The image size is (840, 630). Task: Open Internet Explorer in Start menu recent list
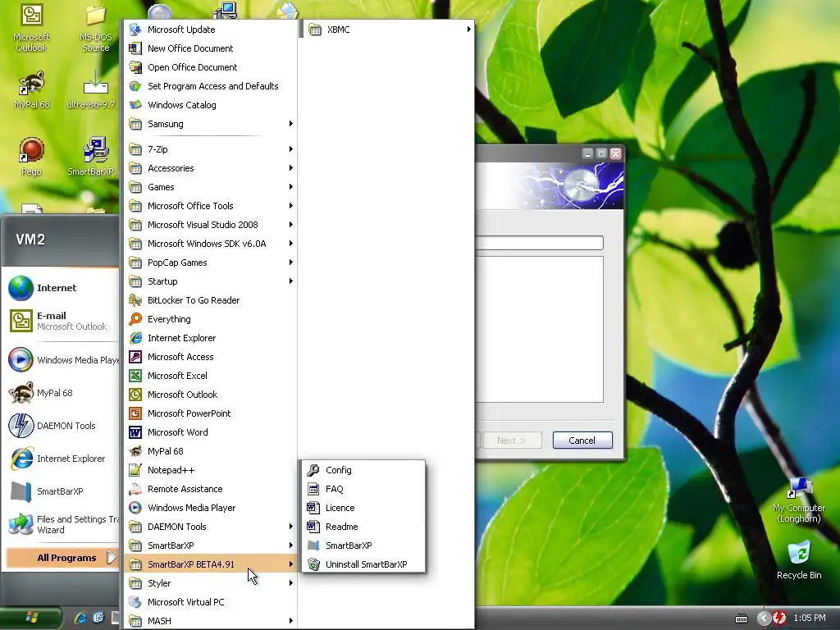click(x=62, y=459)
